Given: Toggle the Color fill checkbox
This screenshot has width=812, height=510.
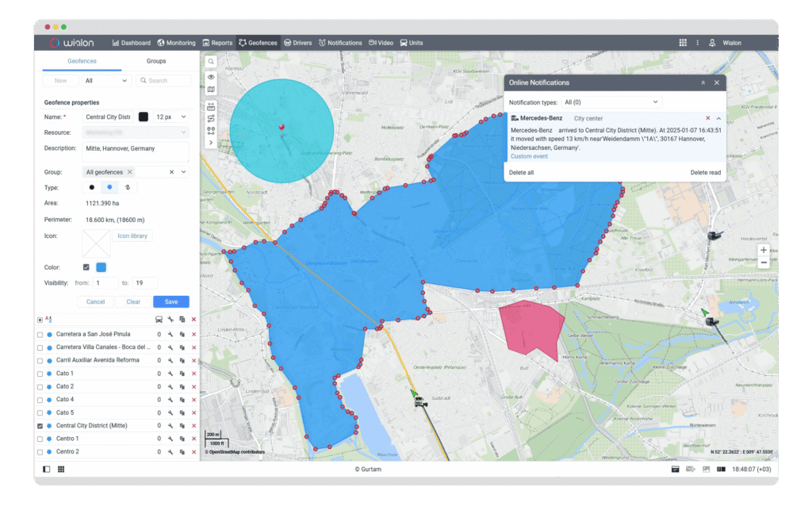Looking at the screenshot, I should 86,267.
